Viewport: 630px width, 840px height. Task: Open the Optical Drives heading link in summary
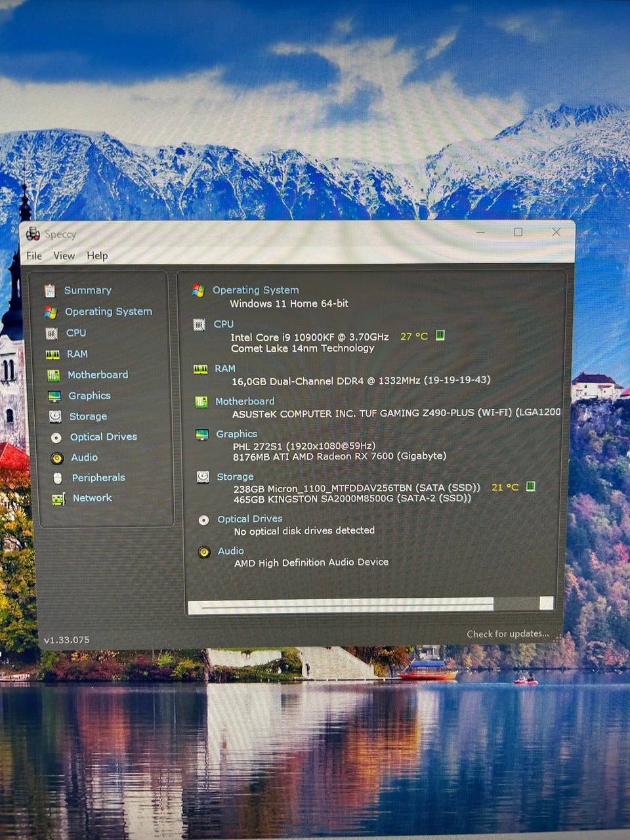pos(250,519)
